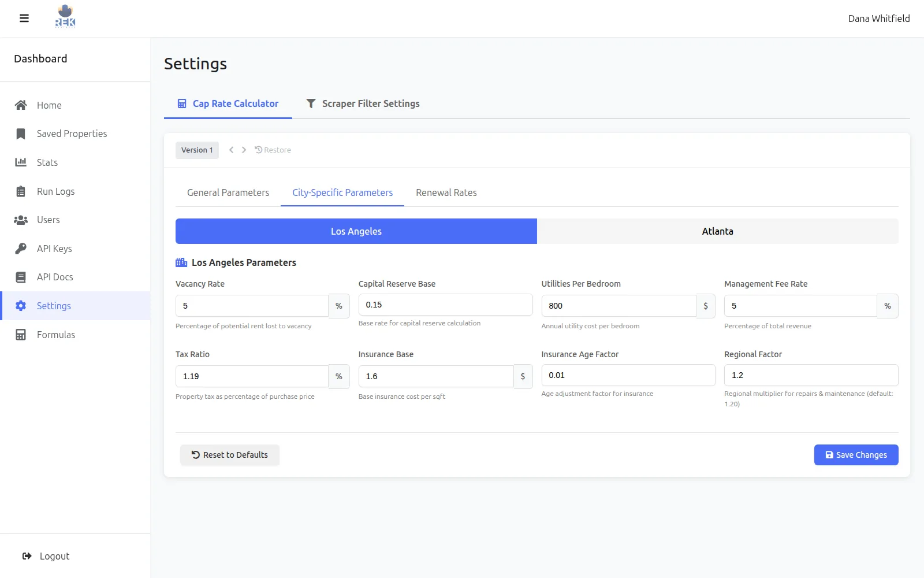The height and width of the screenshot is (578, 924).
Task: Open the Cap Rate Calculator tab
Action: [228, 103]
